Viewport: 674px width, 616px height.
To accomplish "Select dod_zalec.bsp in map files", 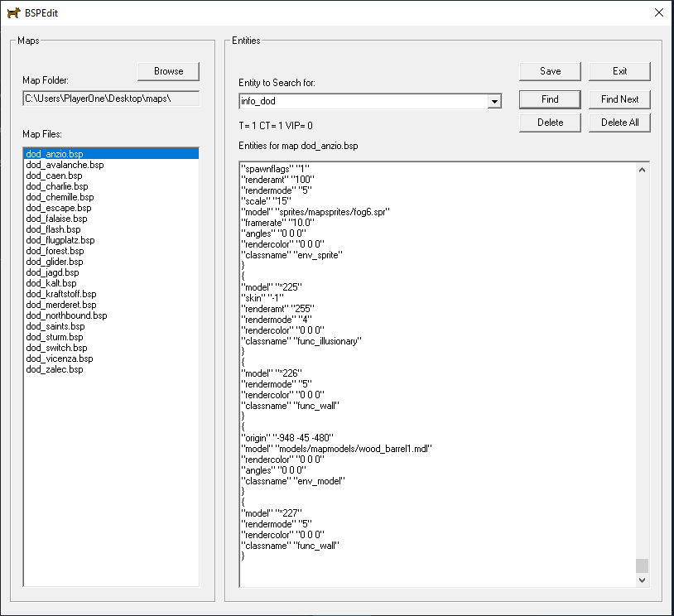I will coord(111,368).
